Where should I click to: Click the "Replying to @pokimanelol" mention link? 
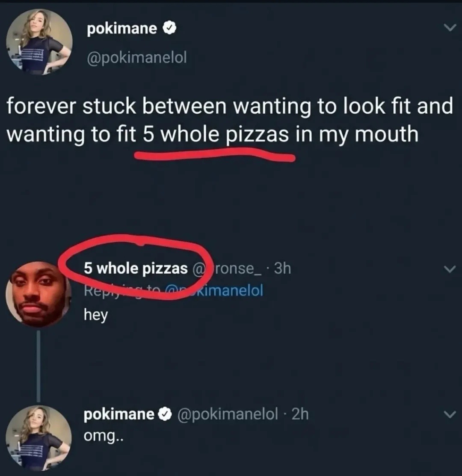coord(231,291)
